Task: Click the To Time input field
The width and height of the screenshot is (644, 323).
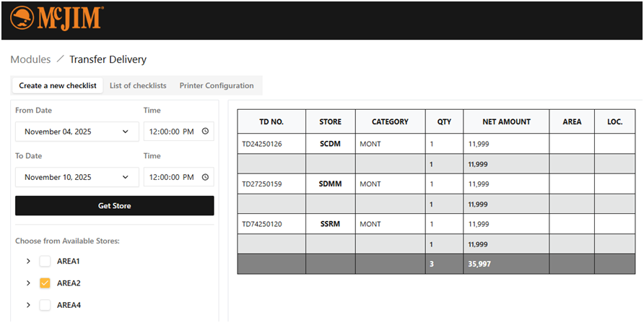Action: tap(172, 177)
